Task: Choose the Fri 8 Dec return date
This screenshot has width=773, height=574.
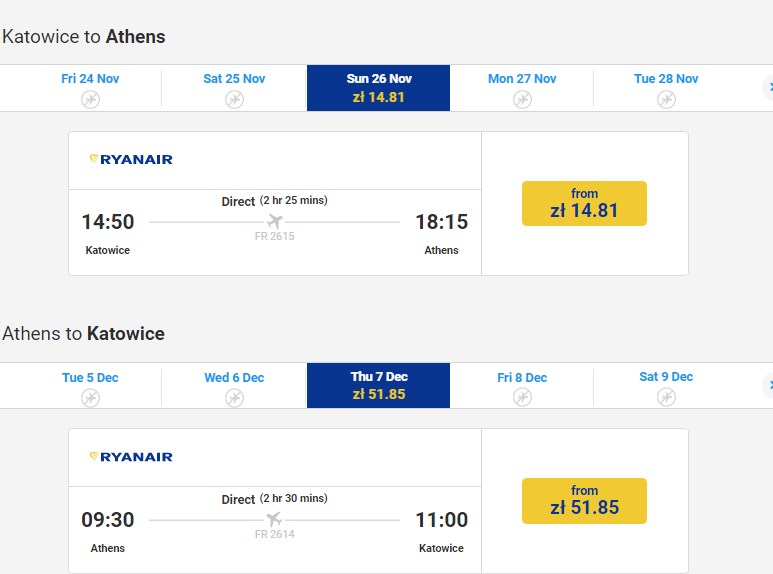Action: coord(522,378)
